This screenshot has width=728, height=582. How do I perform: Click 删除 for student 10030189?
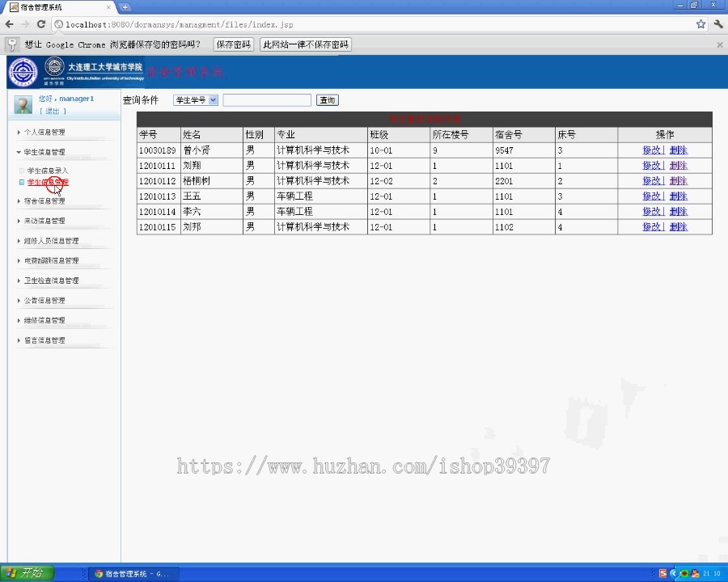[679, 150]
